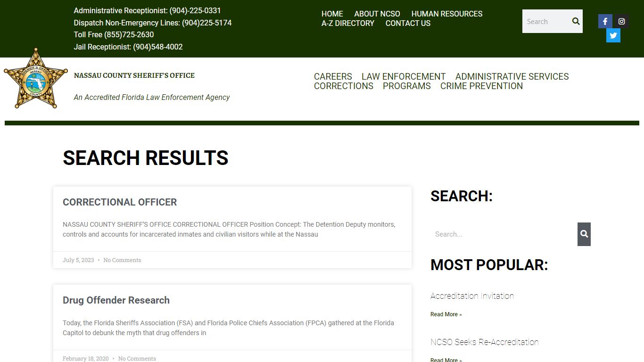
Task: Open the Drug Offender Research result title
Action: click(x=116, y=300)
